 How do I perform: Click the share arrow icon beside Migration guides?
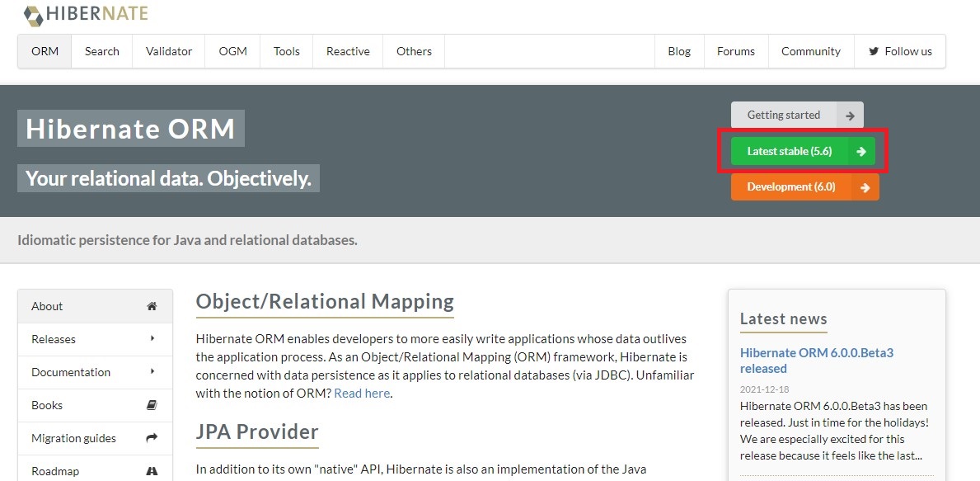pyautogui.click(x=152, y=438)
